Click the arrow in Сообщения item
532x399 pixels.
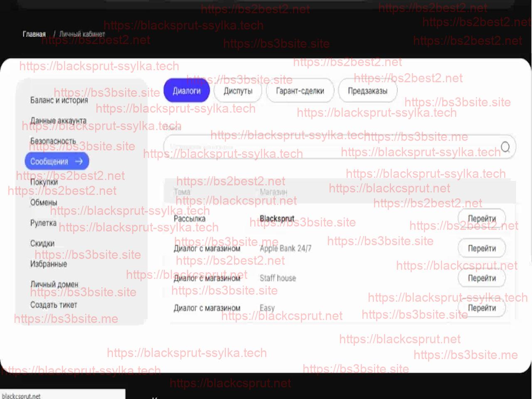(x=79, y=161)
